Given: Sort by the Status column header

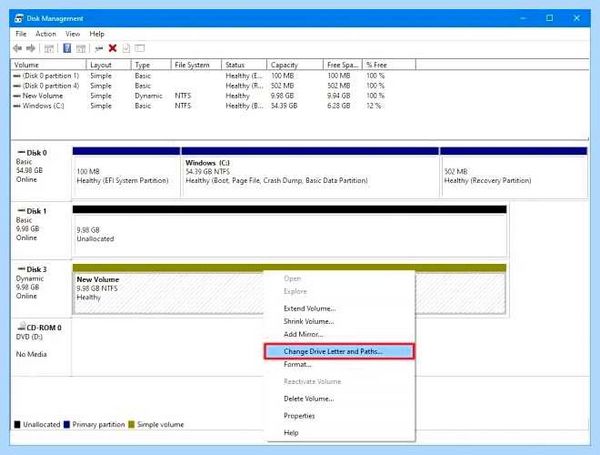Looking at the screenshot, I should (x=244, y=65).
